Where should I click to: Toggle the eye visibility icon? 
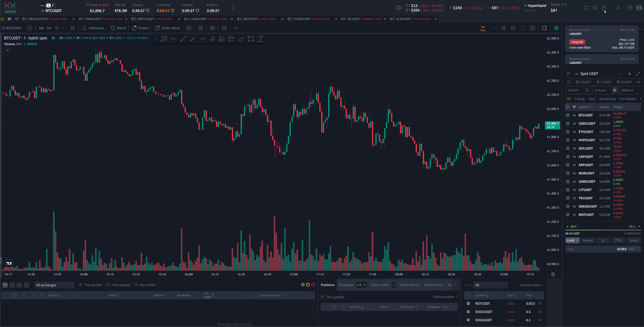click(x=399, y=8)
